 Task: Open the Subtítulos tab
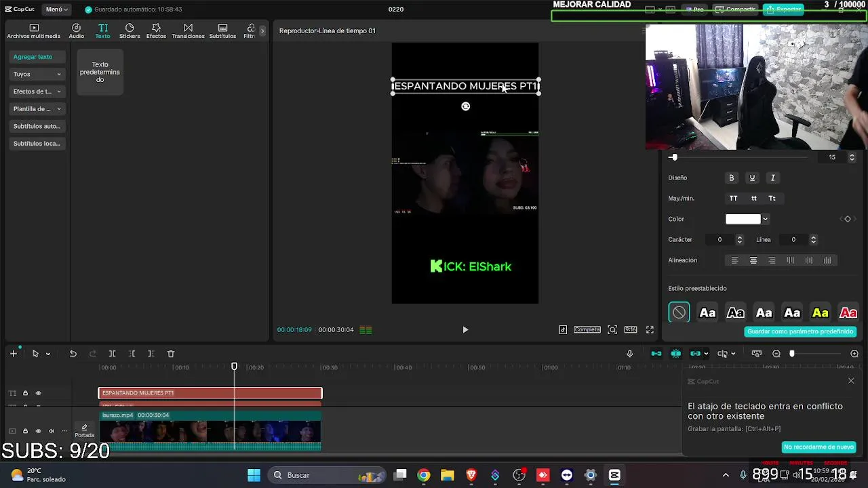point(222,31)
